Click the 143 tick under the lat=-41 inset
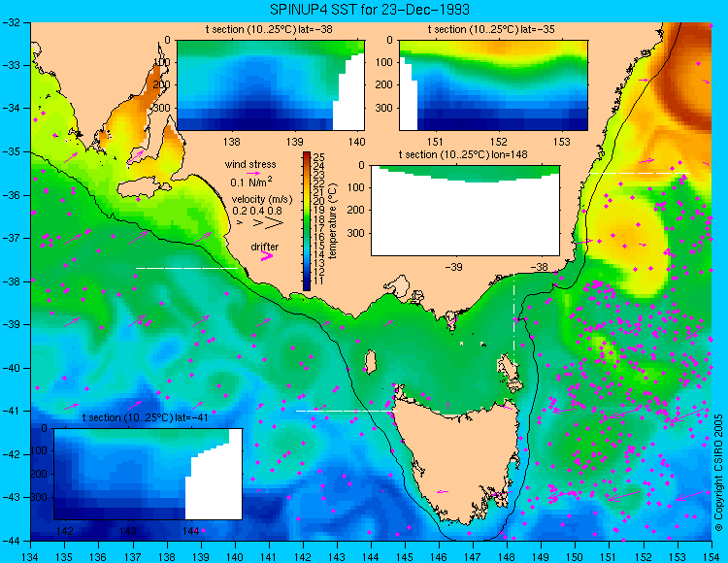Image resolution: width=728 pixels, height=563 pixels. [x=128, y=531]
